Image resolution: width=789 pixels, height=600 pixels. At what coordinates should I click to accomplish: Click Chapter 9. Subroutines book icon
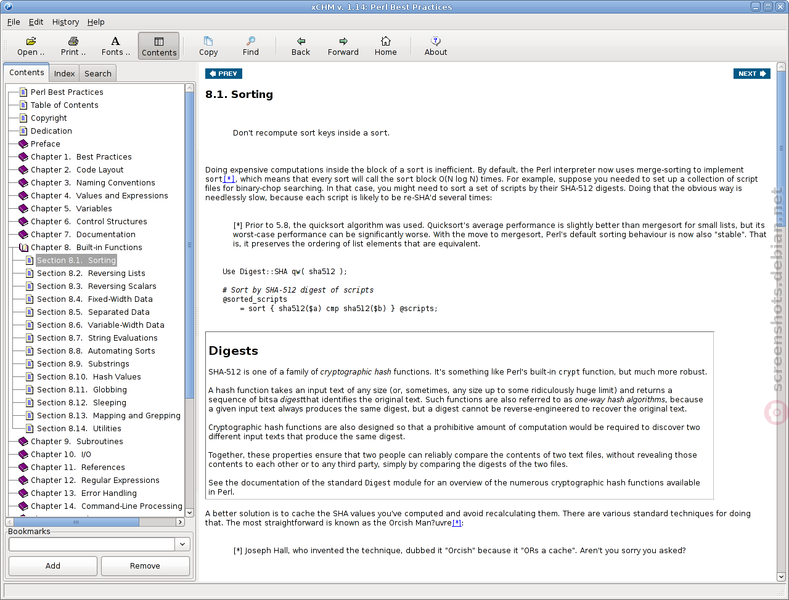point(23,441)
